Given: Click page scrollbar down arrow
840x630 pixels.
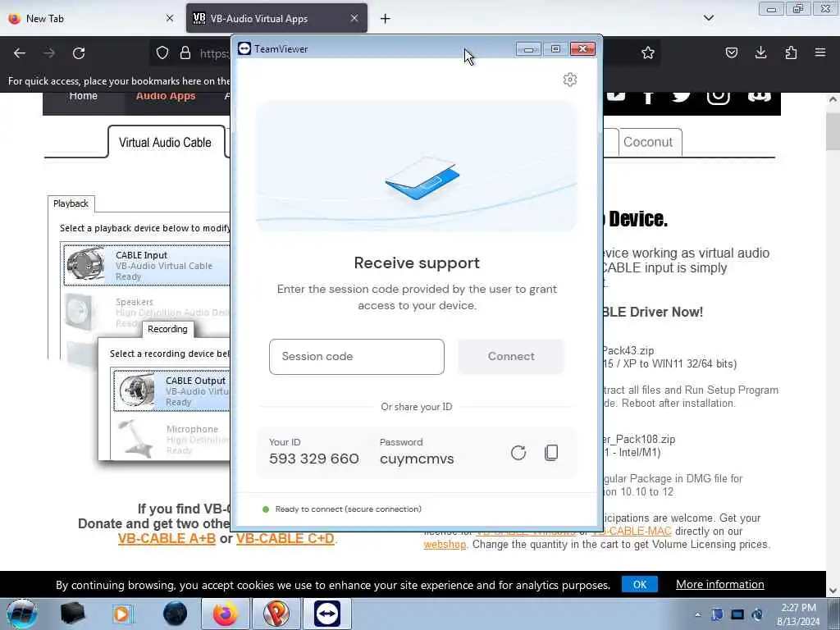Looking at the screenshot, I should 833,591.
